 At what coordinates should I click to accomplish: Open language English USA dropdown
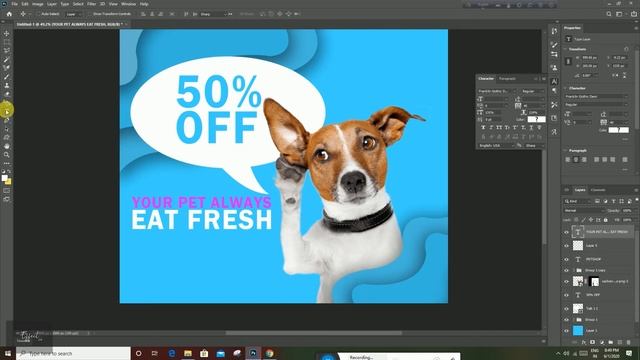tap(496, 145)
